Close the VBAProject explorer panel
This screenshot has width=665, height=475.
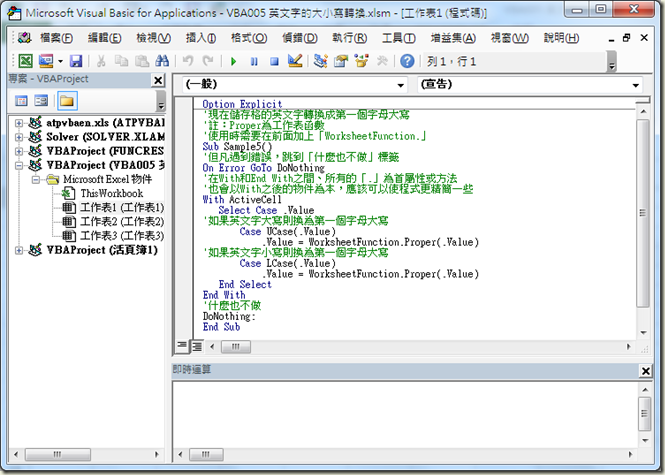click(x=158, y=80)
